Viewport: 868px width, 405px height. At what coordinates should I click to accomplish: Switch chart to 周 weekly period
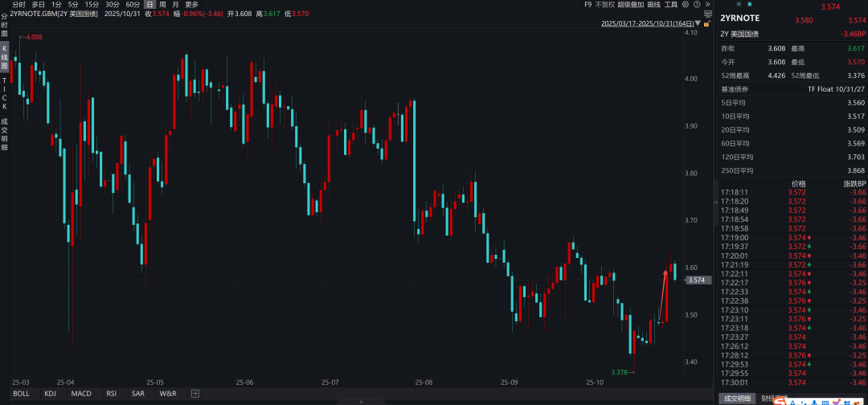click(x=163, y=4)
